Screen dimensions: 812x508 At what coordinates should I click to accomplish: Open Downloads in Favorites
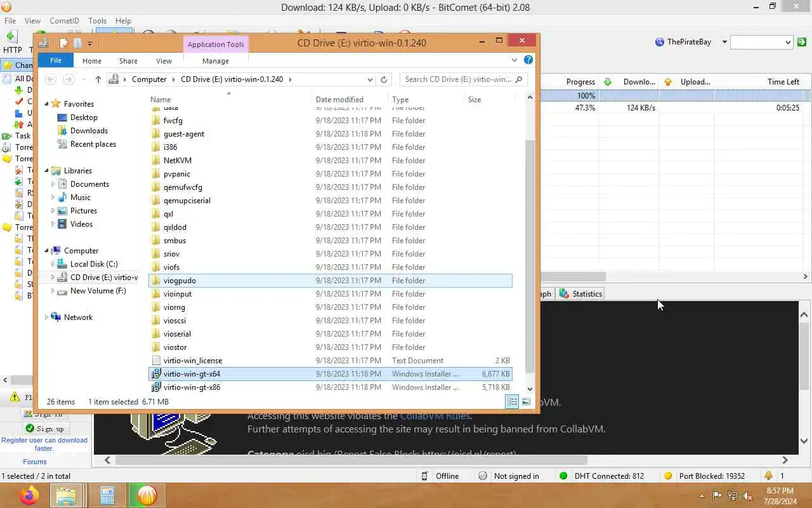[89, 131]
